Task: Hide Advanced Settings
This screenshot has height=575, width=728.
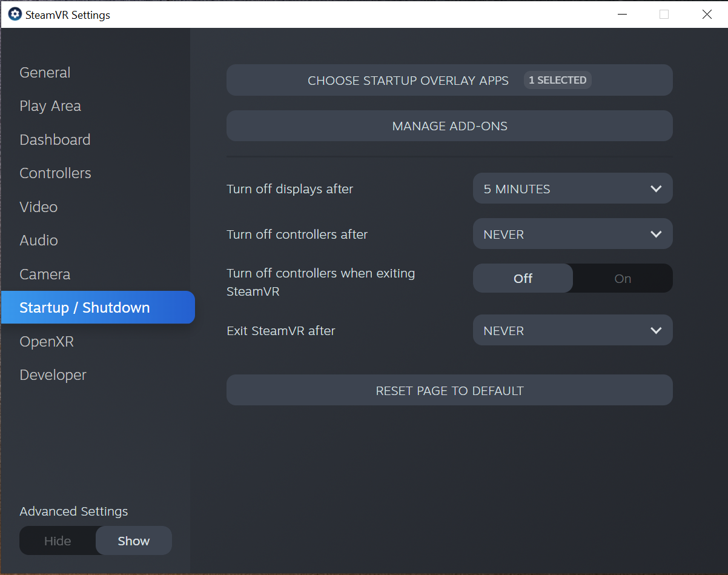Action: pos(58,541)
